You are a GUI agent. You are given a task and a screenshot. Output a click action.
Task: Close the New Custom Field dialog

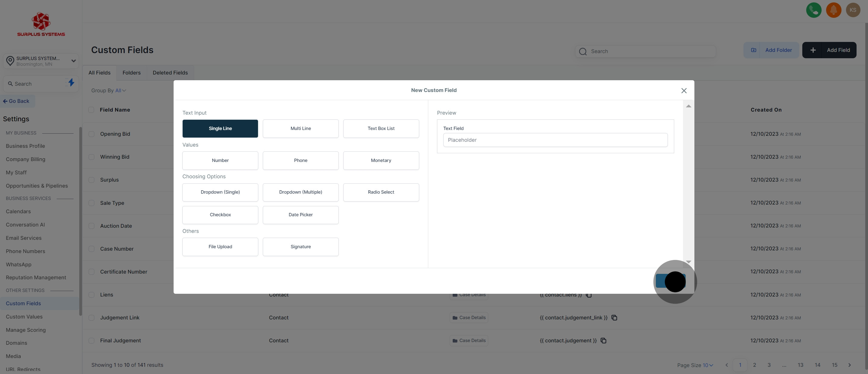[684, 91]
